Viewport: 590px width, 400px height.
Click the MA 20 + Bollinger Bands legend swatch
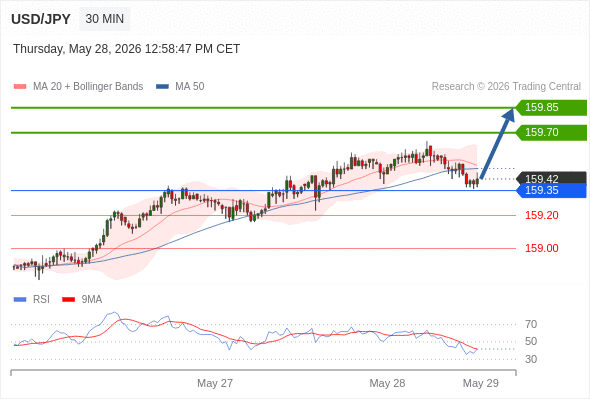[20, 87]
